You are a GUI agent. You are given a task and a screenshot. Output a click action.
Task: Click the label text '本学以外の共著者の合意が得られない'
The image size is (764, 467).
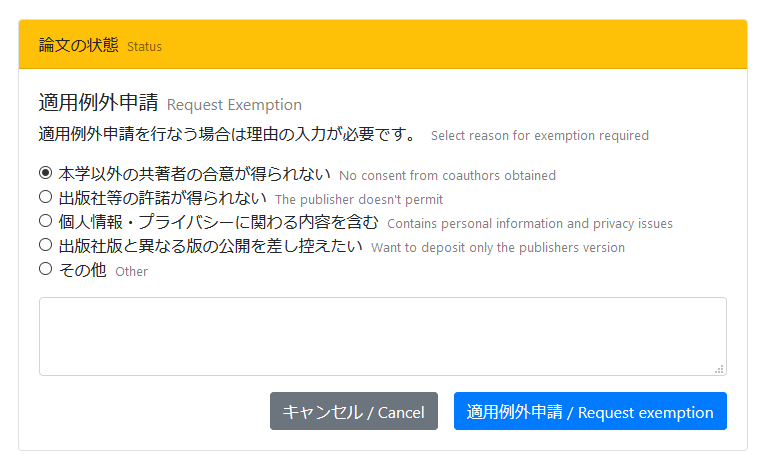tap(194, 174)
